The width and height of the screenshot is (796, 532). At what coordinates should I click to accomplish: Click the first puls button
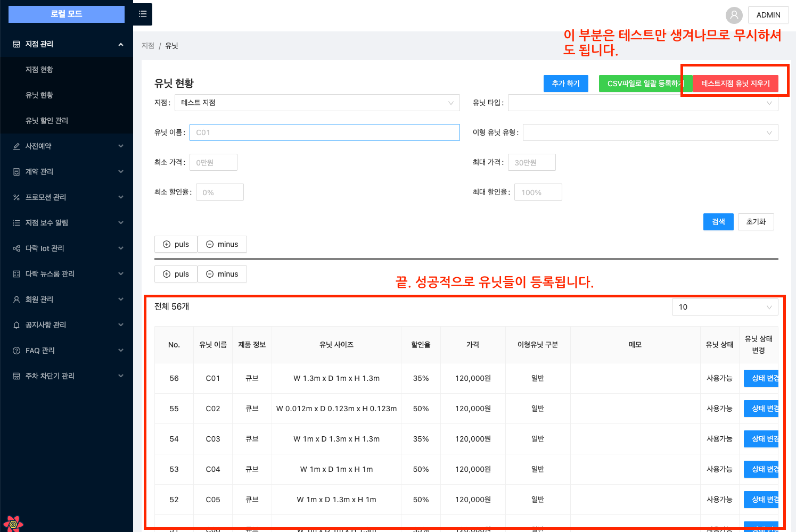(x=176, y=244)
